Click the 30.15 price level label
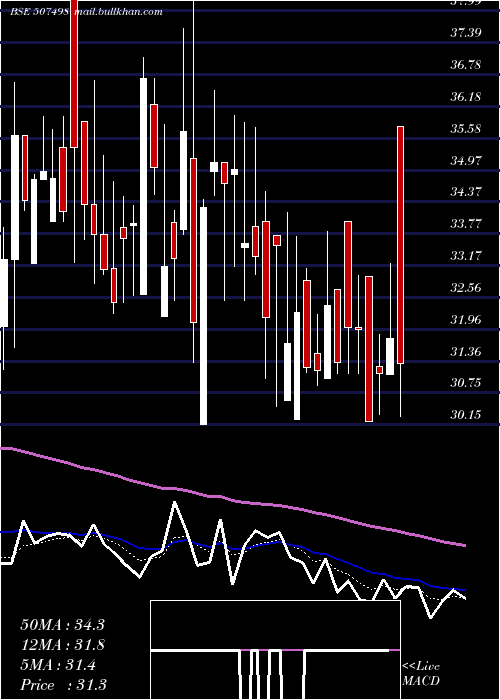 click(465, 415)
